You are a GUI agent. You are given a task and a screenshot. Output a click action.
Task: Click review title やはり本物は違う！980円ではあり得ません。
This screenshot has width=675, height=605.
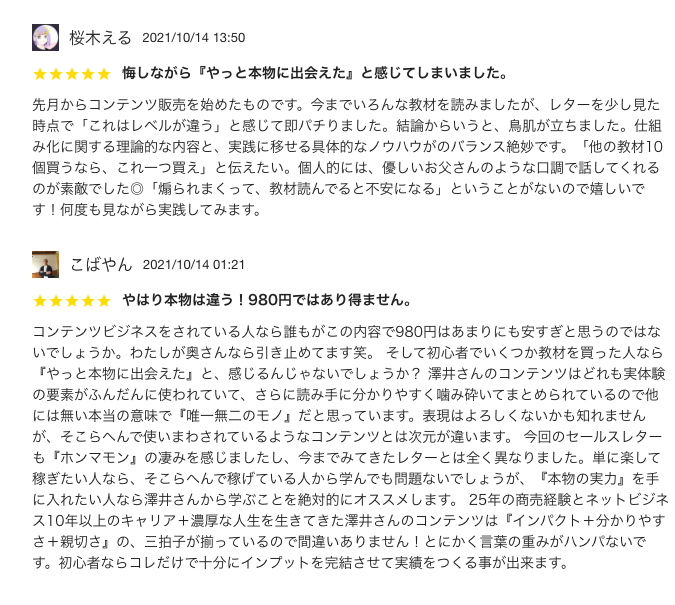click(266, 300)
